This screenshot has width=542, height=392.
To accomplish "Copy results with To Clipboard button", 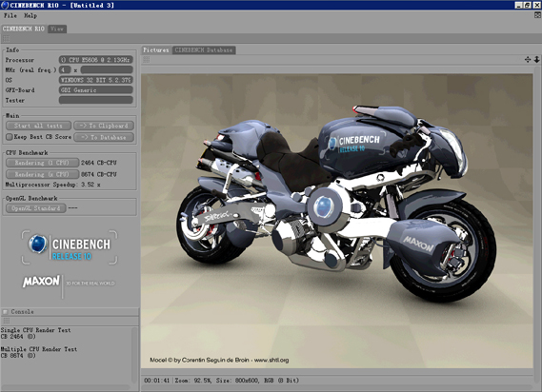I will (x=104, y=126).
